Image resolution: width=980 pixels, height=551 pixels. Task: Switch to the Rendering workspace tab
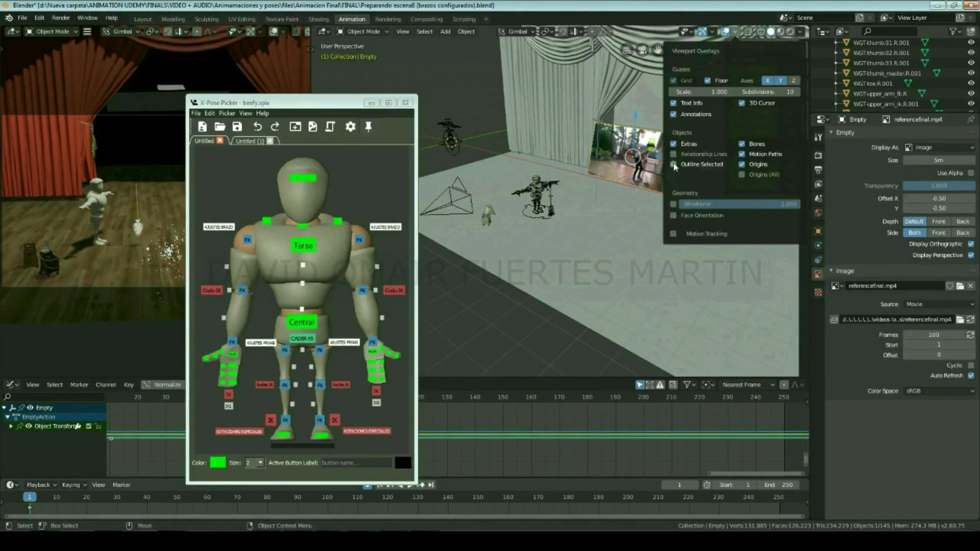(387, 19)
